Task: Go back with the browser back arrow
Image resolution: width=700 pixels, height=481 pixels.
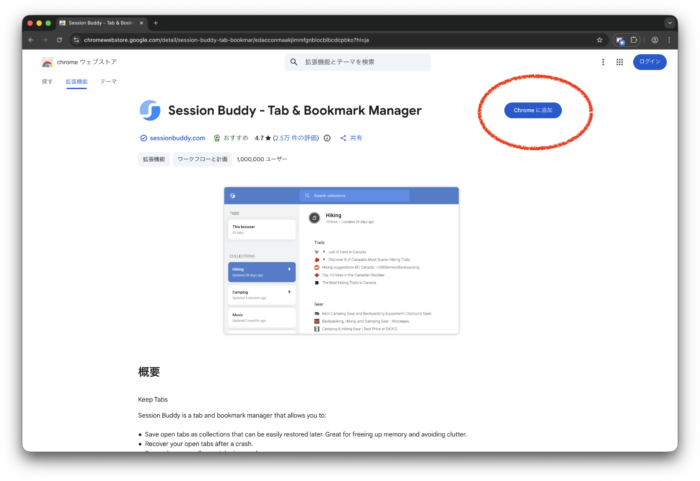Action: [x=31, y=40]
